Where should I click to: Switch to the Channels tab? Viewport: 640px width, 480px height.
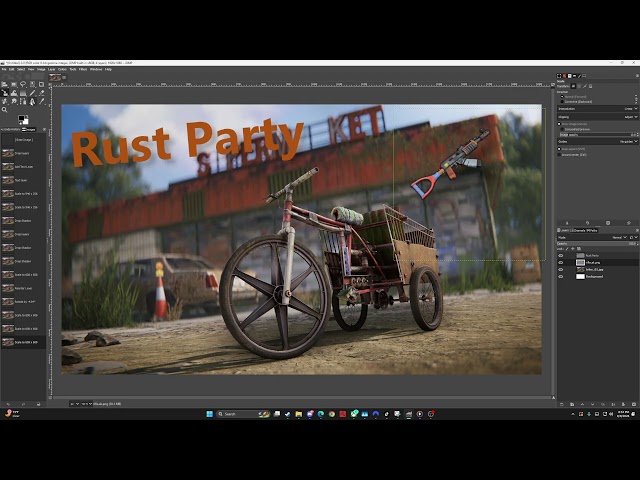click(578, 231)
